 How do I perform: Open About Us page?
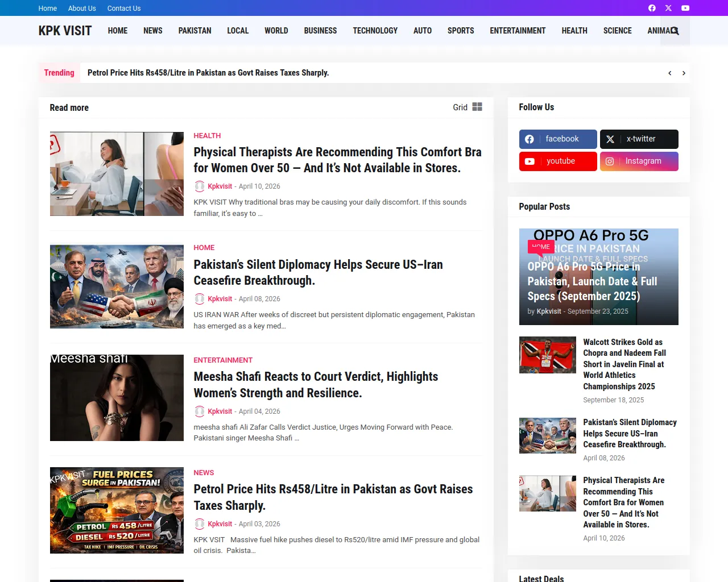(x=82, y=9)
